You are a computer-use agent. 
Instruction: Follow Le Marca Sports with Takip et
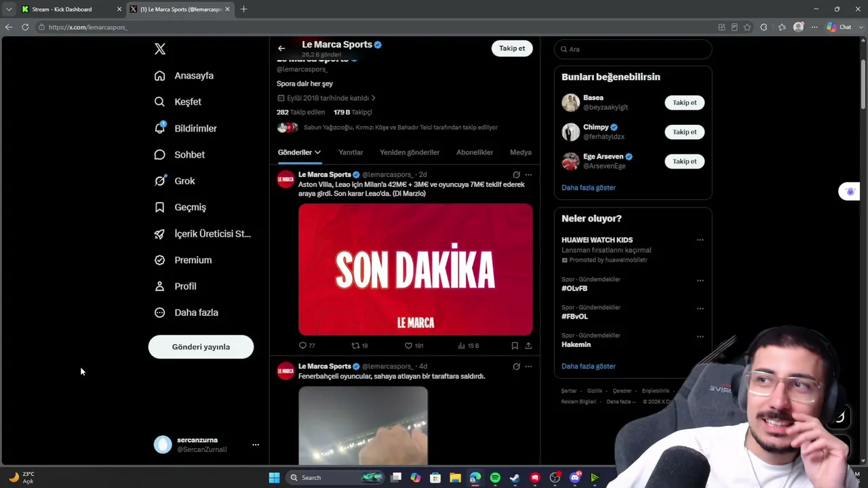click(x=512, y=49)
